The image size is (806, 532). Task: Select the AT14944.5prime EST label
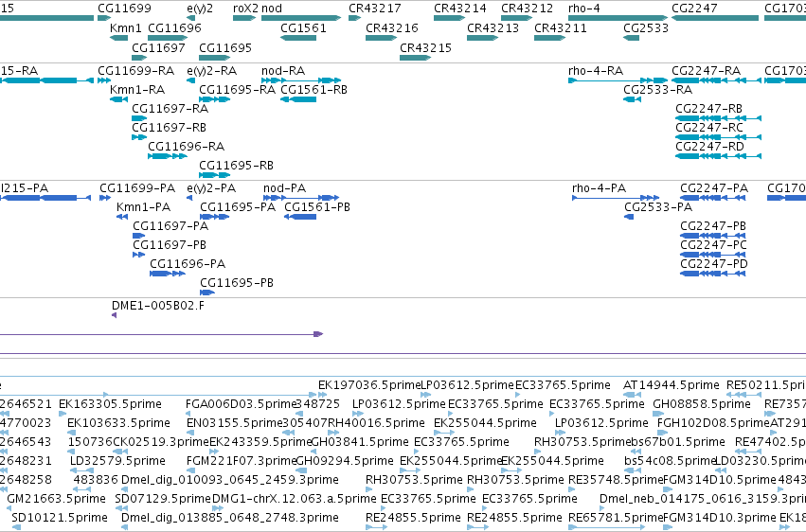coord(672,385)
